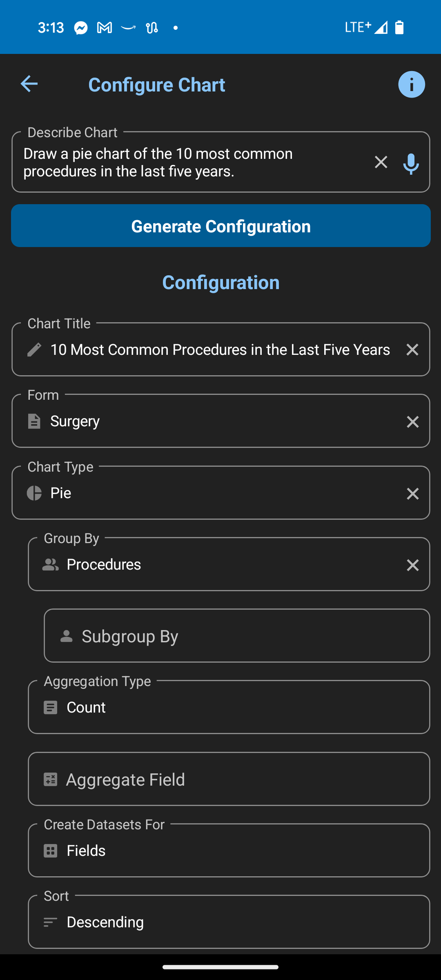Expand the Subgroup By selector
The image size is (441, 980).
click(x=237, y=636)
